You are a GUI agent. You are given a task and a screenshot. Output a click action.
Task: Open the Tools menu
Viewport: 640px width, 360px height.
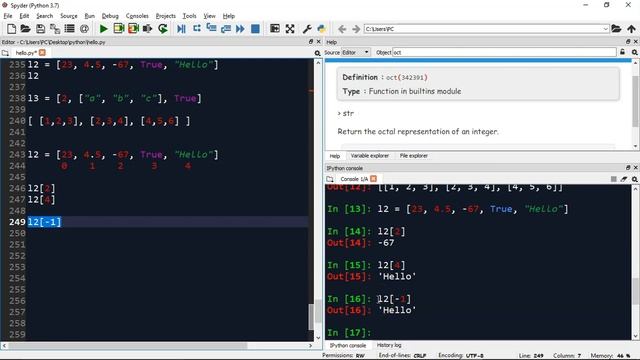pyautogui.click(x=189, y=16)
